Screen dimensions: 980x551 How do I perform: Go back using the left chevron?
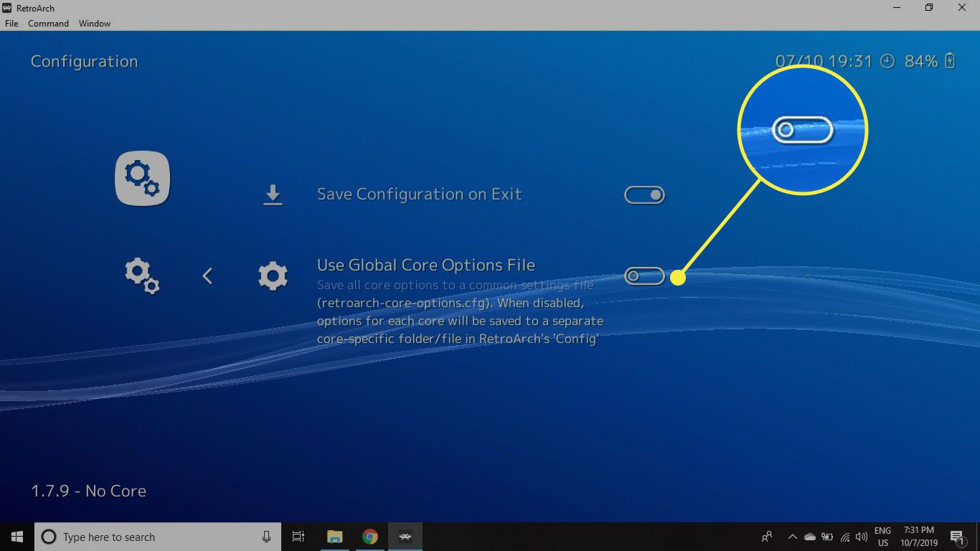click(207, 275)
